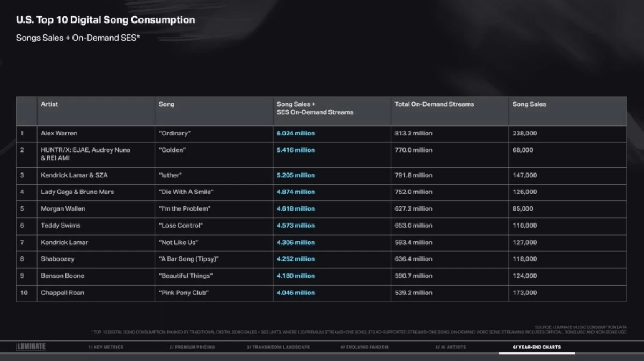
Task: Open the Key Metrics section tab
Action: [106, 347]
